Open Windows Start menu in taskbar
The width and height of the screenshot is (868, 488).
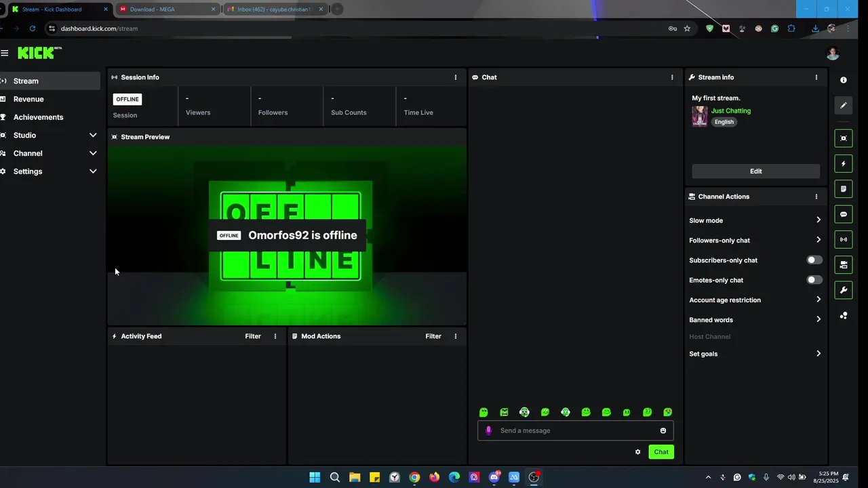coord(315,477)
